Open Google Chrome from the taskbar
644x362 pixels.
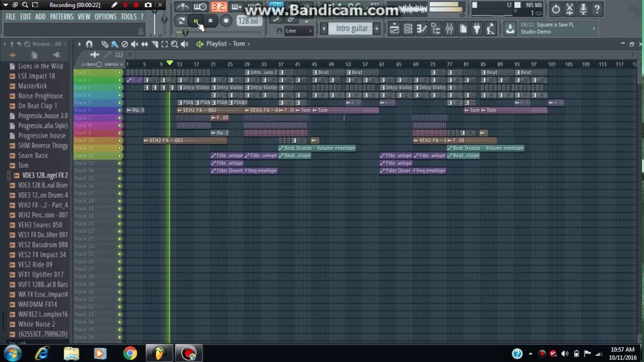coord(130,353)
